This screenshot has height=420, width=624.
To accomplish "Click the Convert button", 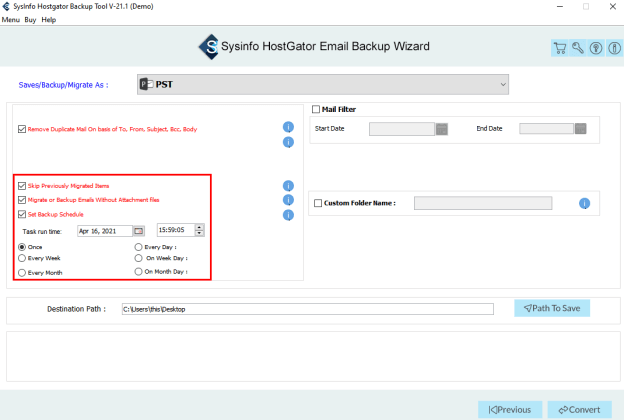I will click(x=579, y=410).
